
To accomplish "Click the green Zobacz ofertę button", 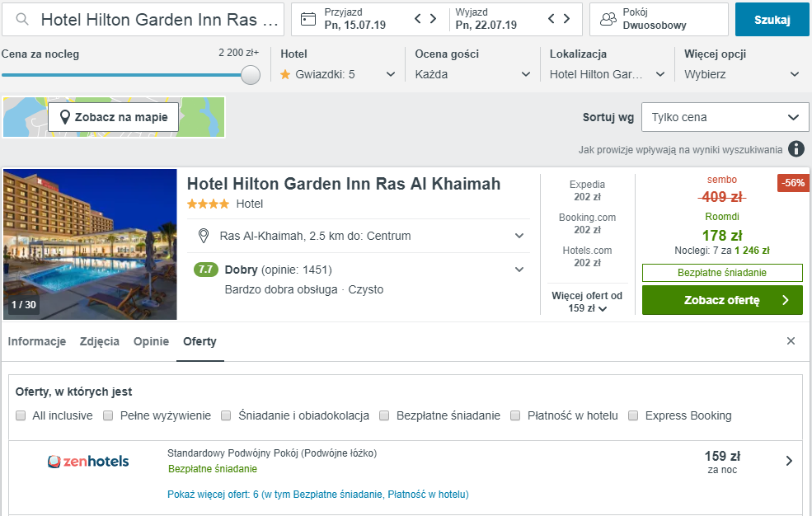I will (722, 300).
